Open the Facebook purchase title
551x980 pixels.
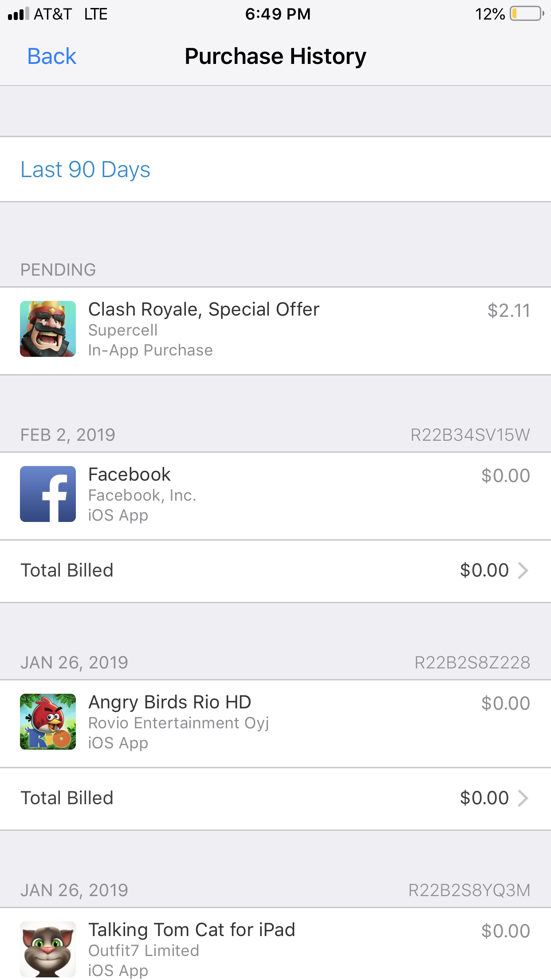[130, 474]
